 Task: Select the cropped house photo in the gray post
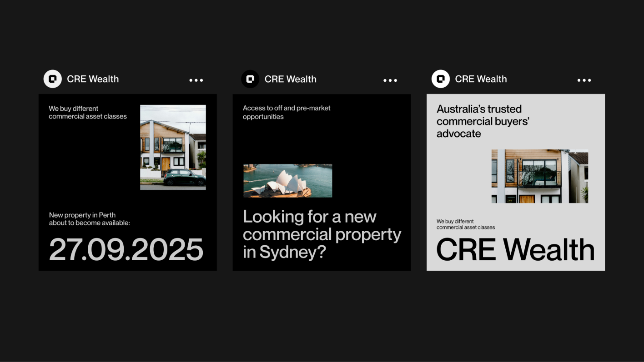539,176
